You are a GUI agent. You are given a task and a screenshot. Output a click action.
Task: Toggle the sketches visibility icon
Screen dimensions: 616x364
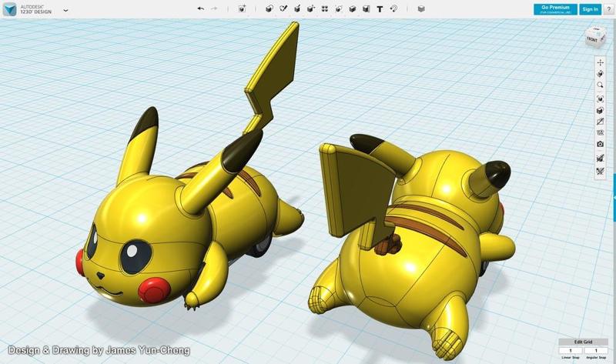point(600,171)
